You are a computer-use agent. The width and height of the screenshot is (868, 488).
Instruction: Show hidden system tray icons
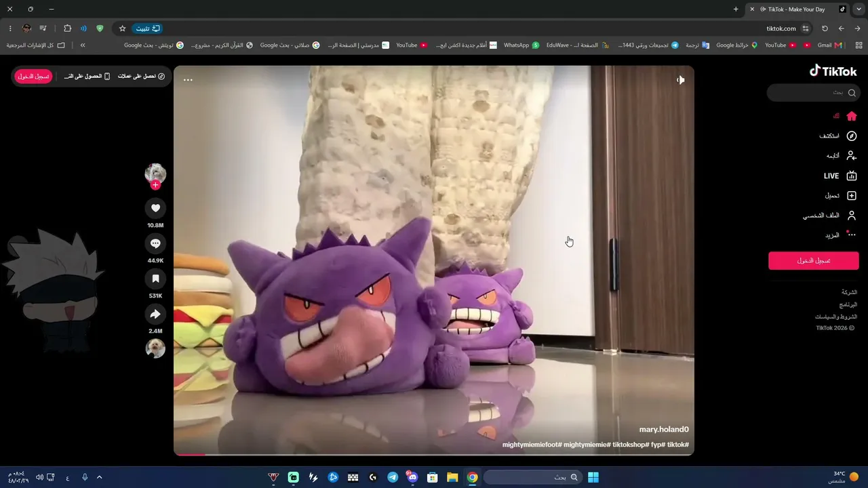pyautogui.click(x=100, y=477)
